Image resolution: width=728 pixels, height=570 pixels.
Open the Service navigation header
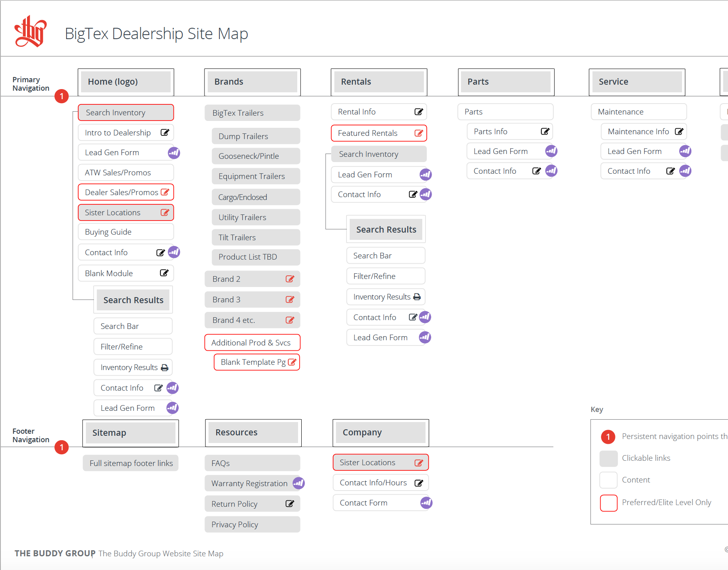(637, 82)
